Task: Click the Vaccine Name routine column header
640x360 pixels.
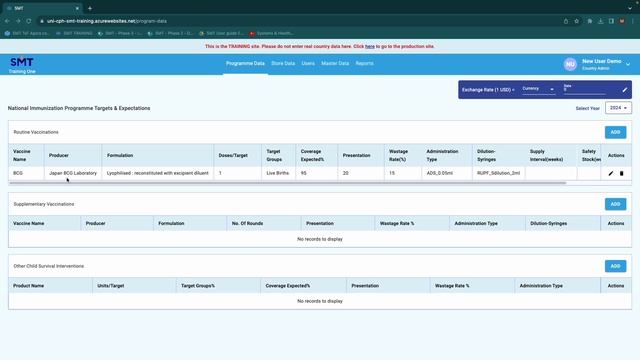Action: click(26, 155)
